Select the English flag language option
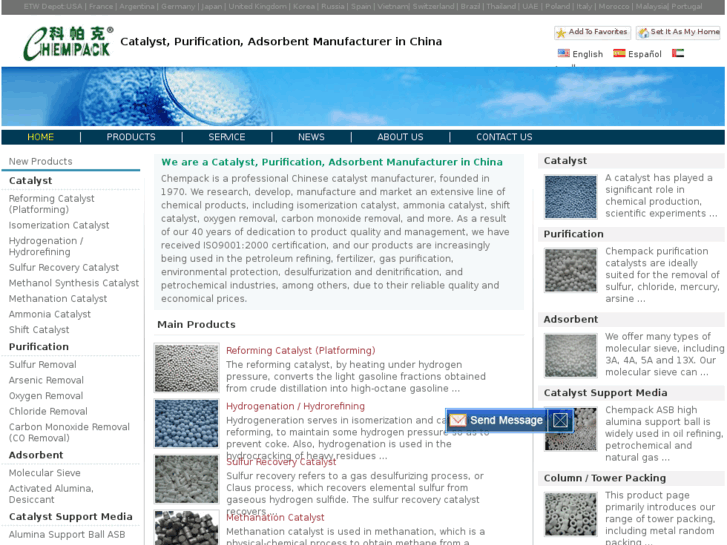 pos(580,54)
